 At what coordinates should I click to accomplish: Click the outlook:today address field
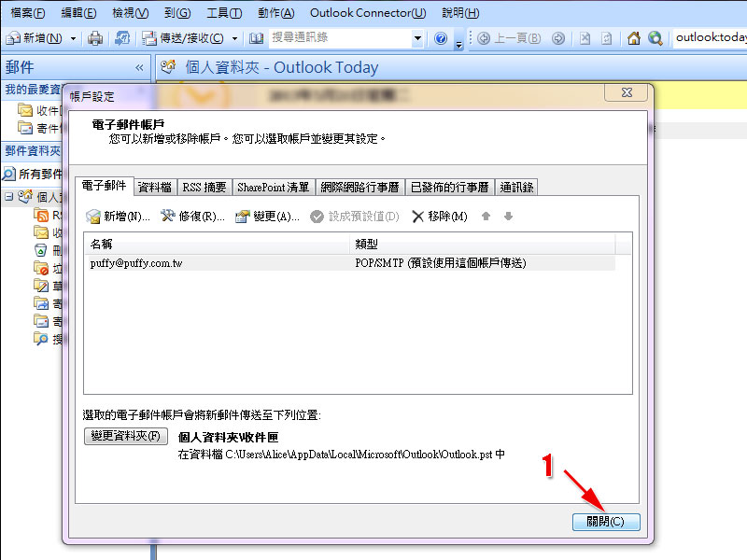[x=709, y=37]
